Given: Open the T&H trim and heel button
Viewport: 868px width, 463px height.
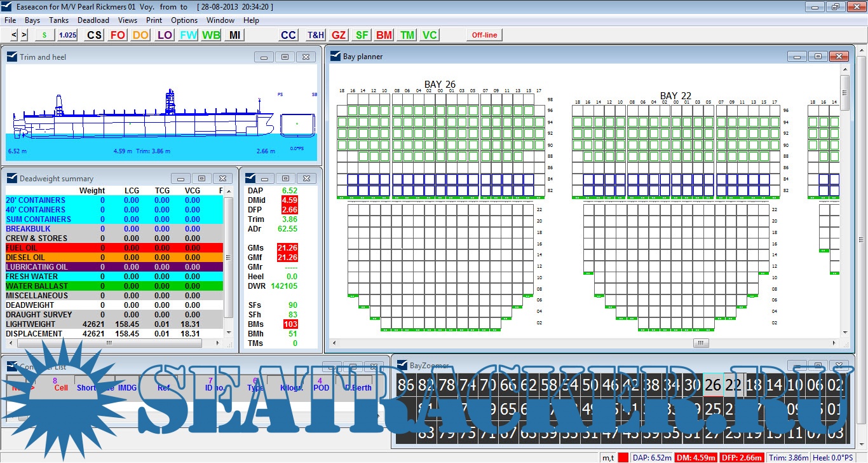Looking at the screenshot, I should 316,35.
